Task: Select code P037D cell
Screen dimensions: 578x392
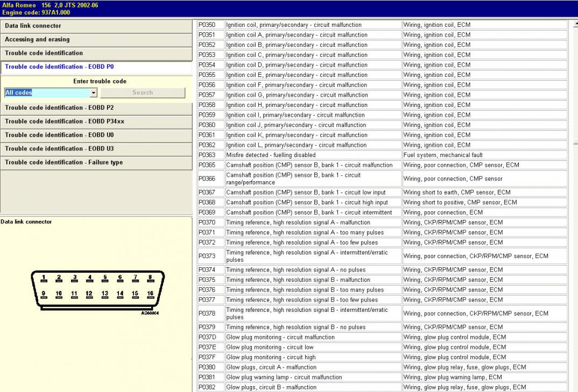Action: click(211, 337)
